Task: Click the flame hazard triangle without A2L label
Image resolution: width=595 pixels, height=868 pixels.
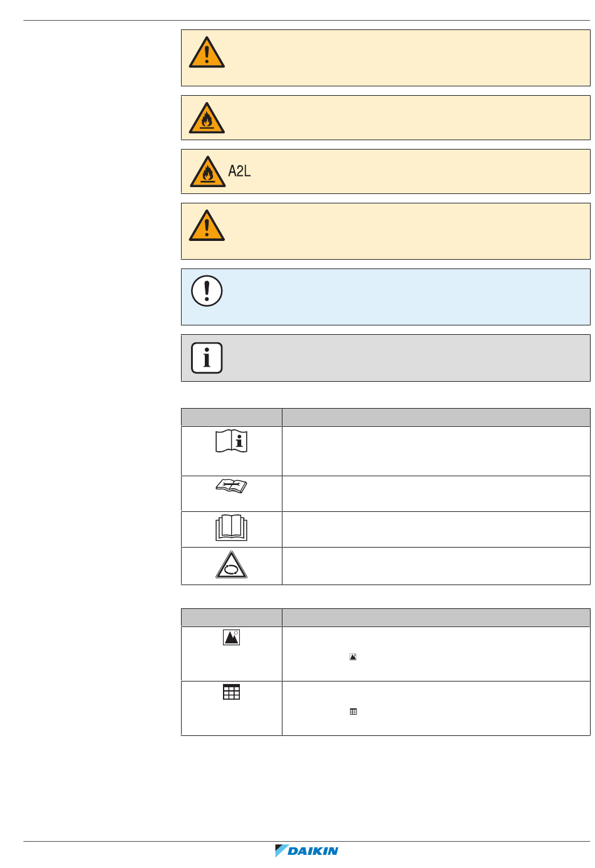Action: point(207,118)
